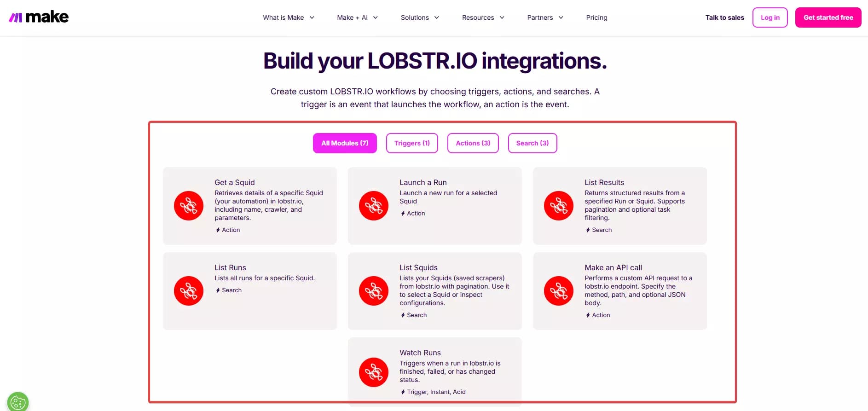The height and width of the screenshot is (411, 868).
Task: Click the Get a Squid lobstr icon
Action: [189, 206]
